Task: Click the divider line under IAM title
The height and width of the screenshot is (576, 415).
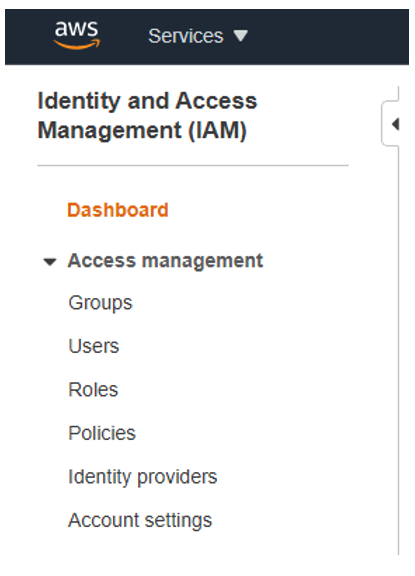Action: point(193,166)
